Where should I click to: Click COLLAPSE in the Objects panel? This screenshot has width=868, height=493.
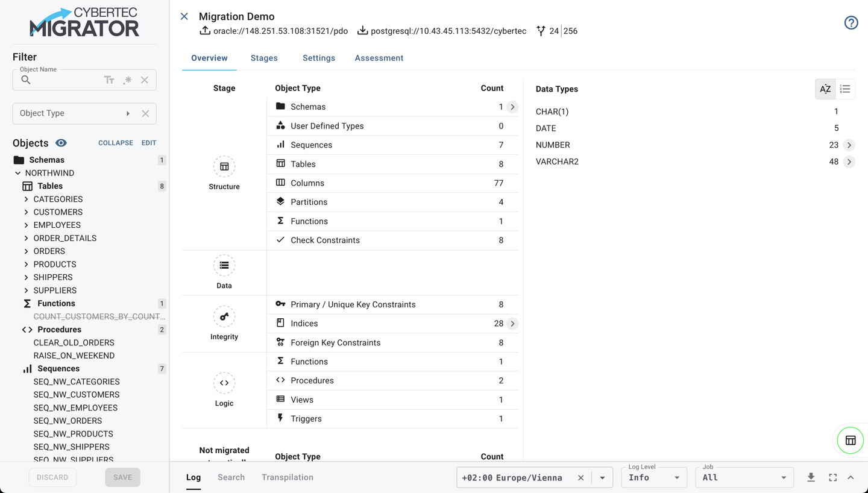click(x=116, y=143)
